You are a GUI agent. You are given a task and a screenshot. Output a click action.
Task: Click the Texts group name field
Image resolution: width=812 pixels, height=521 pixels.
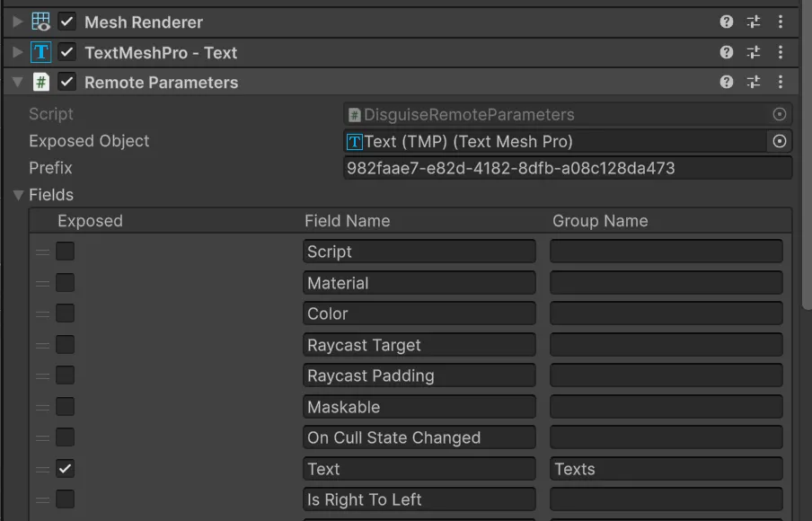tap(666, 468)
